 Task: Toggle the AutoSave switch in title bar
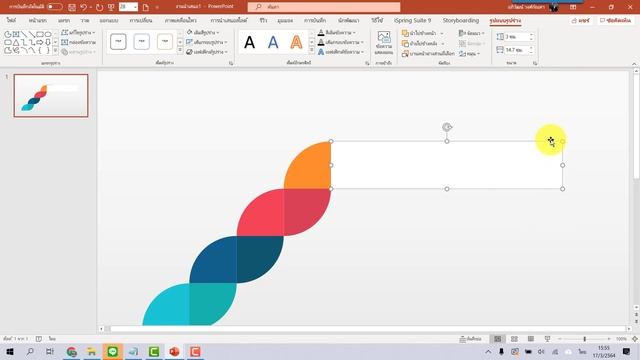point(55,7)
